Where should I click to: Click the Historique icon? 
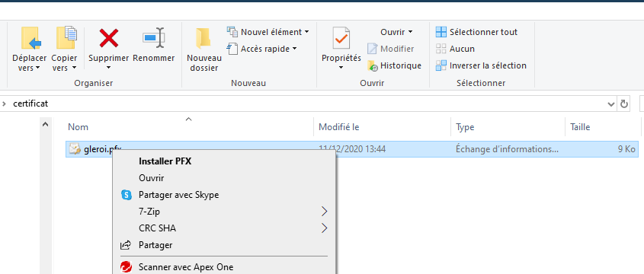point(373,65)
